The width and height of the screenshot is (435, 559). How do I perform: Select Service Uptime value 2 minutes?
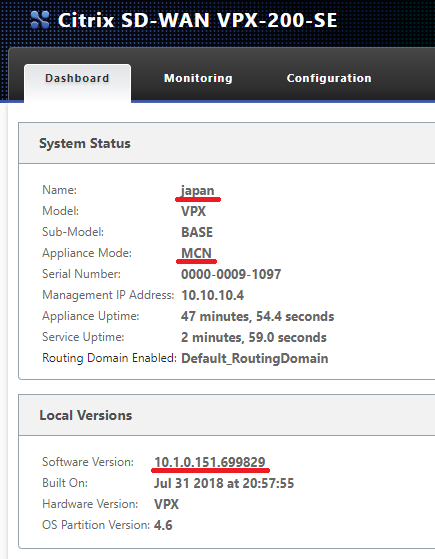(254, 337)
